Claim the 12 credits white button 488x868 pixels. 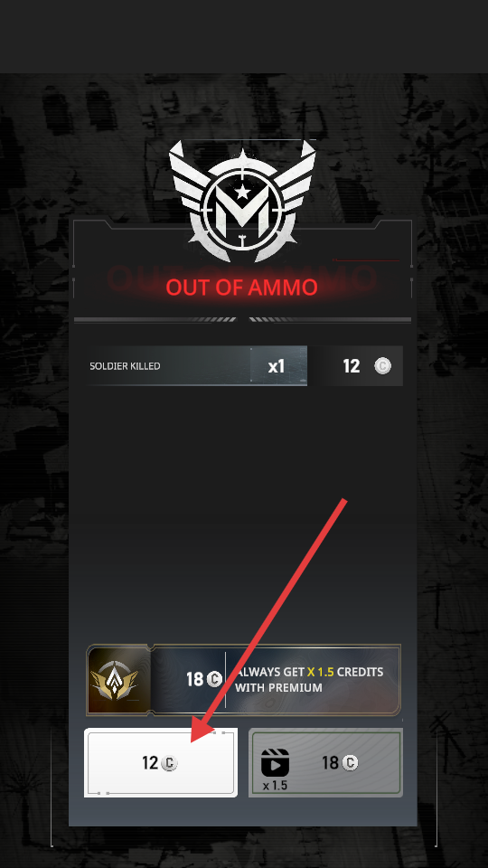161,763
